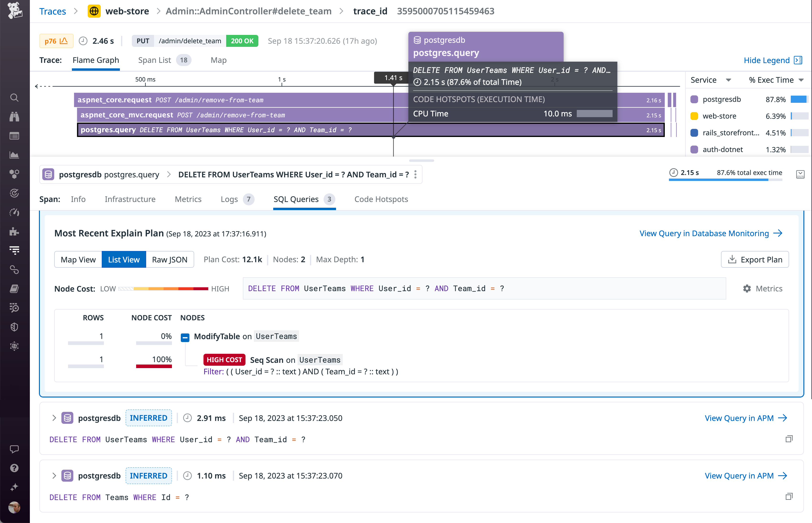Image resolution: width=812 pixels, height=523 pixels.
Task: Open the search icon in the sidebar
Action: tap(14, 98)
